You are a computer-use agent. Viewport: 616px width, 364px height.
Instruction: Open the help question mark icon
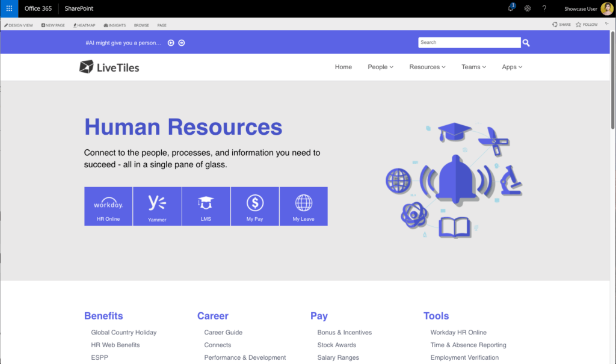(544, 8)
